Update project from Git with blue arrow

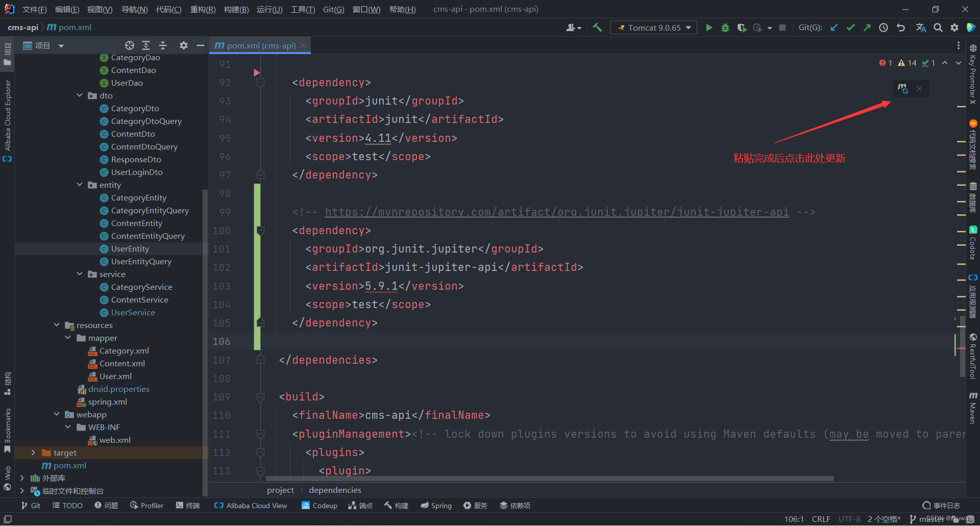[x=834, y=28]
